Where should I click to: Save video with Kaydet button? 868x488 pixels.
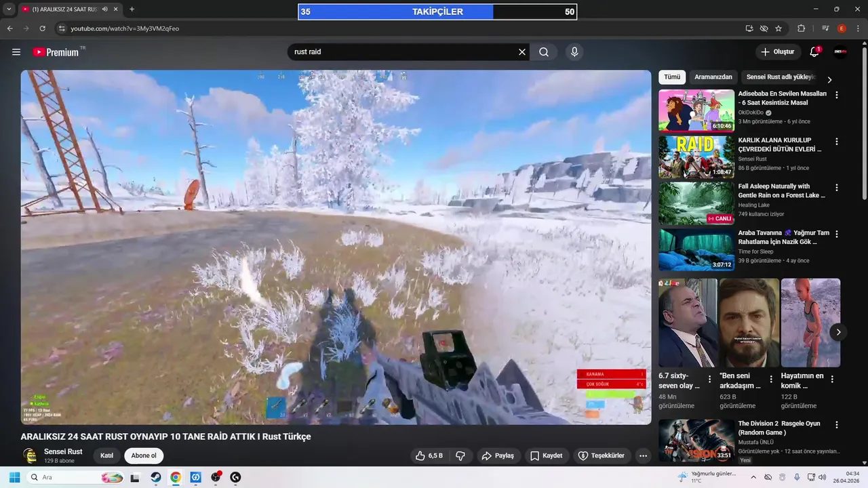[x=546, y=455]
